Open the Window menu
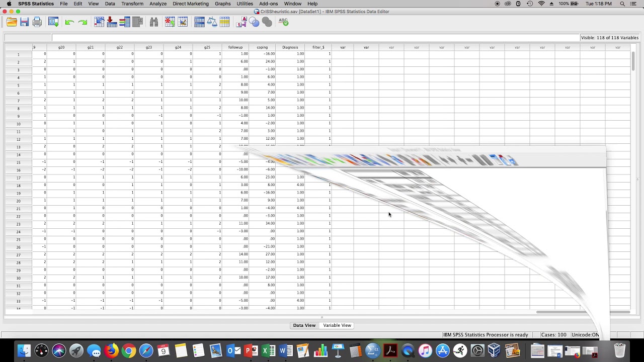This screenshot has height=362, width=644. 293,4
